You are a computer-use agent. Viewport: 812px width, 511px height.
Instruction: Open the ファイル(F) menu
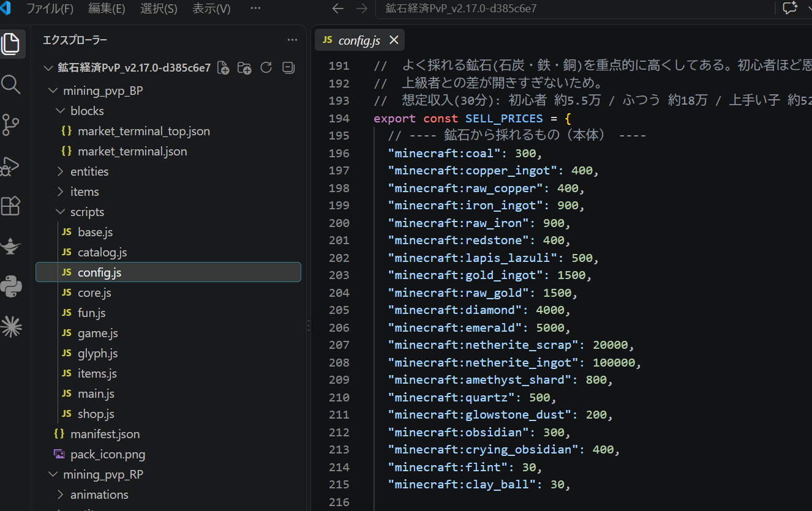click(x=50, y=9)
